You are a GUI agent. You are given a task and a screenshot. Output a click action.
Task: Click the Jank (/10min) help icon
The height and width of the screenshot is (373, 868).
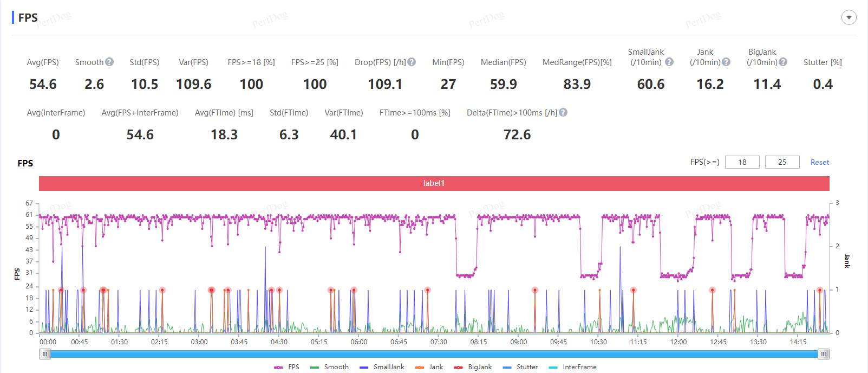pyautogui.click(x=726, y=62)
